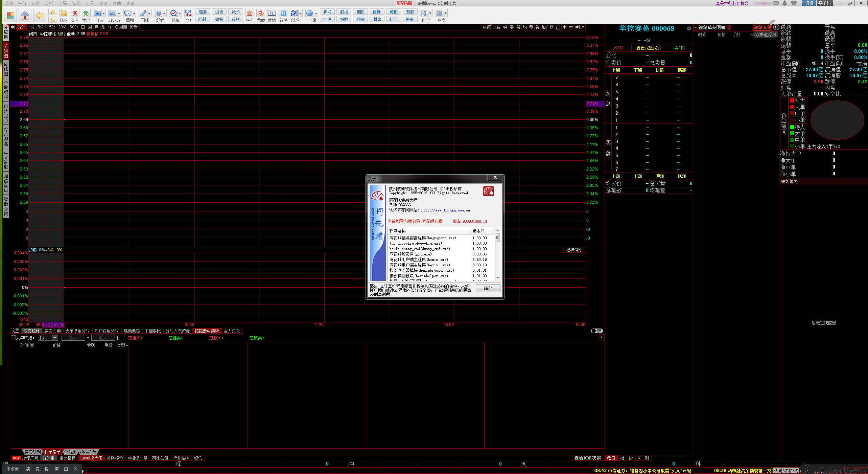
Task: Toggle the 弹 popup switch
Action: click(x=597, y=331)
